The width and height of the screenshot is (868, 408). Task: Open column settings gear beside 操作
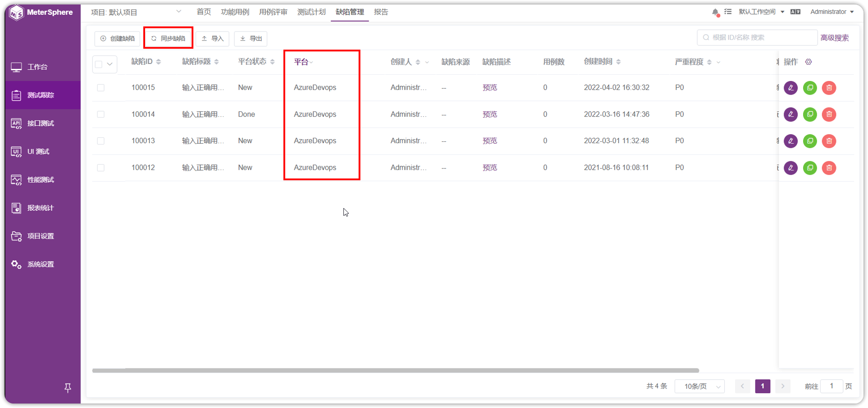809,62
